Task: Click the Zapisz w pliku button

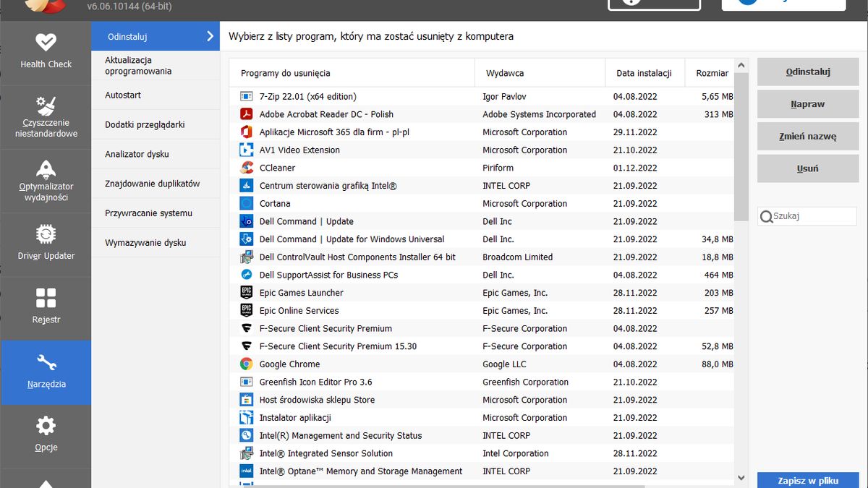Action: point(807,480)
